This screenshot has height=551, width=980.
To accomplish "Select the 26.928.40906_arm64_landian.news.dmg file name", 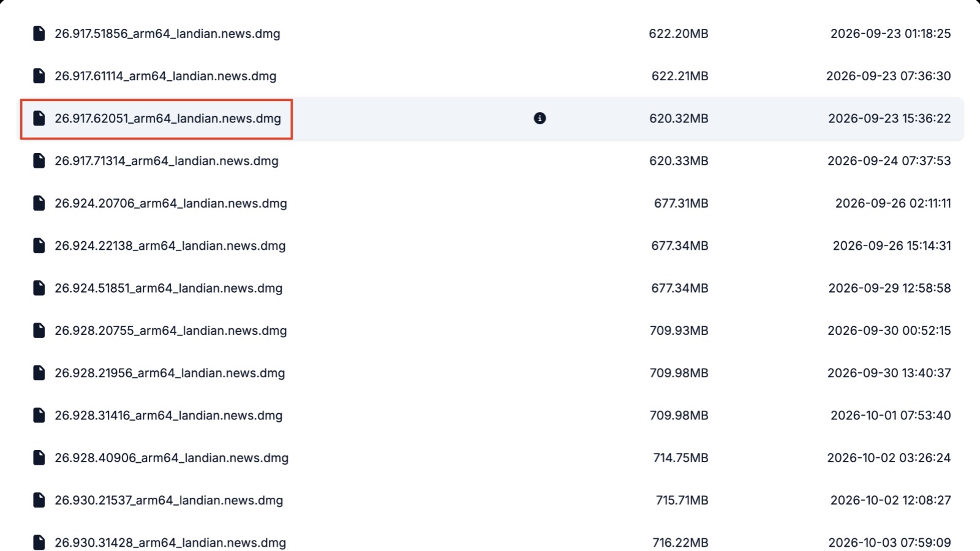I will tap(171, 457).
